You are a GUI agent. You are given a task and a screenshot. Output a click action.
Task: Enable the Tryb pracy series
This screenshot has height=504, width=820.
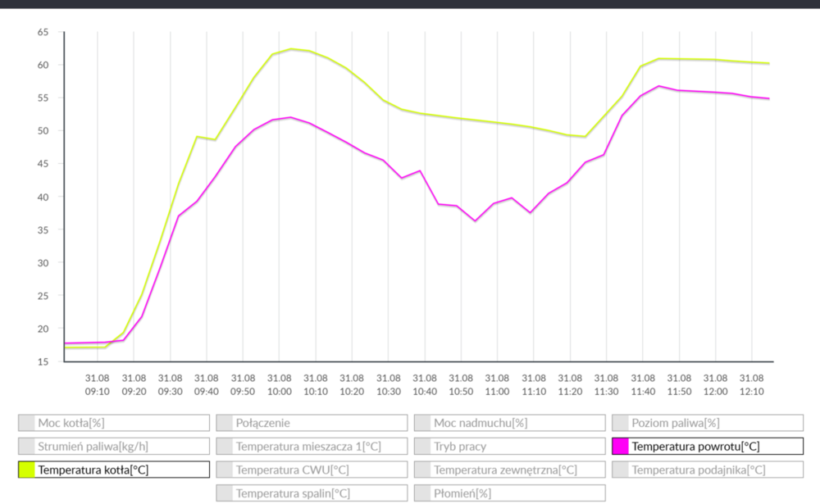(510, 447)
